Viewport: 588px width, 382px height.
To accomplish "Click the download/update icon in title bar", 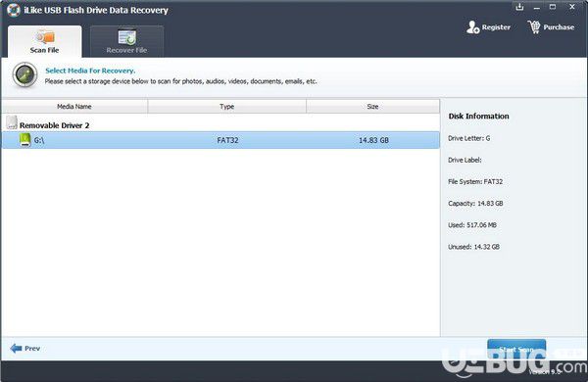I will (x=519, y=7).
